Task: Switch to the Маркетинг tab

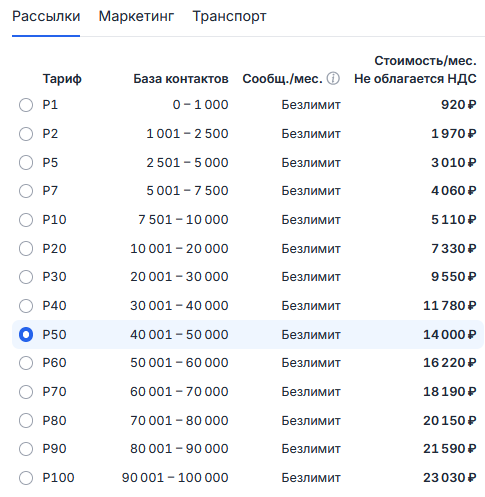Action: click(136, 16)
